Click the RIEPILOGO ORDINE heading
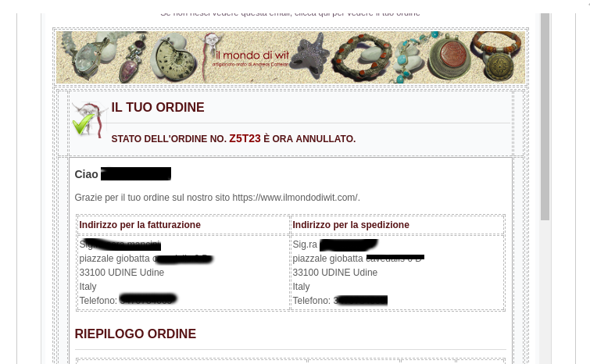The width and height of the screenshot is (590, 364). click(135, 334)
